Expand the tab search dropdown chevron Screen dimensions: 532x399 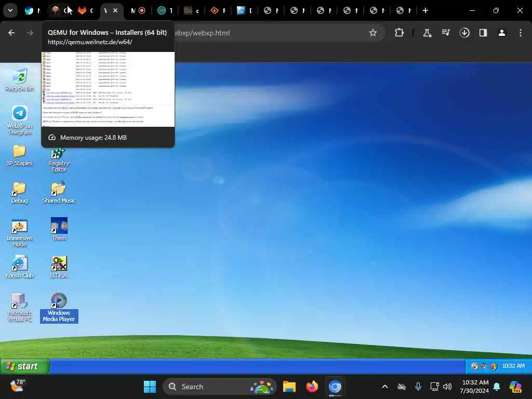(10, 10)
